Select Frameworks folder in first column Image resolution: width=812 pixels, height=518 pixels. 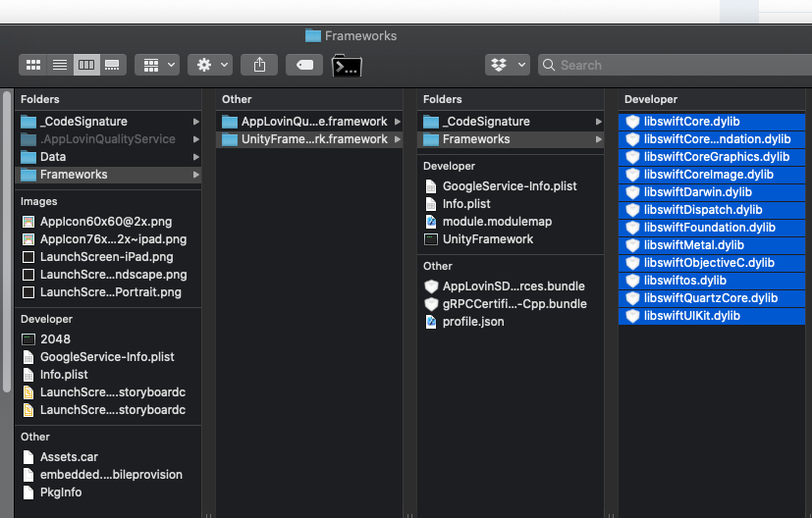pyautogui.click(x=108, y=175)
